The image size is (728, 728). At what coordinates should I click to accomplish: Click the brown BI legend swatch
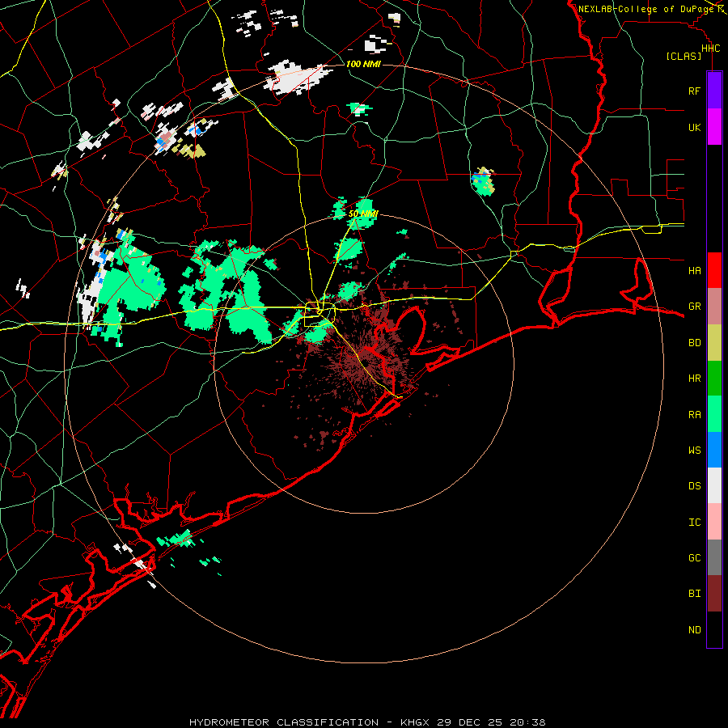pyautogui.click(x=714, y=594)
